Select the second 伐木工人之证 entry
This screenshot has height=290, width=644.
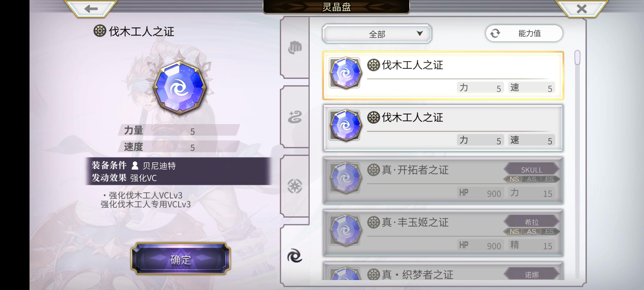pyautogui.click(x=443, y=128)
